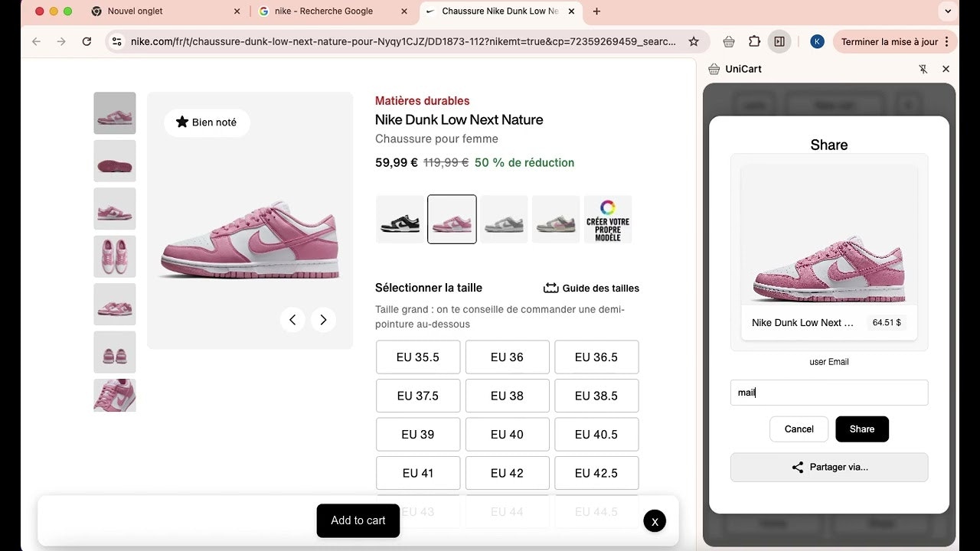The height and width of the screenshot is (551, 980).
Task: Click the Matières durables label
Action: coord(423,101)
